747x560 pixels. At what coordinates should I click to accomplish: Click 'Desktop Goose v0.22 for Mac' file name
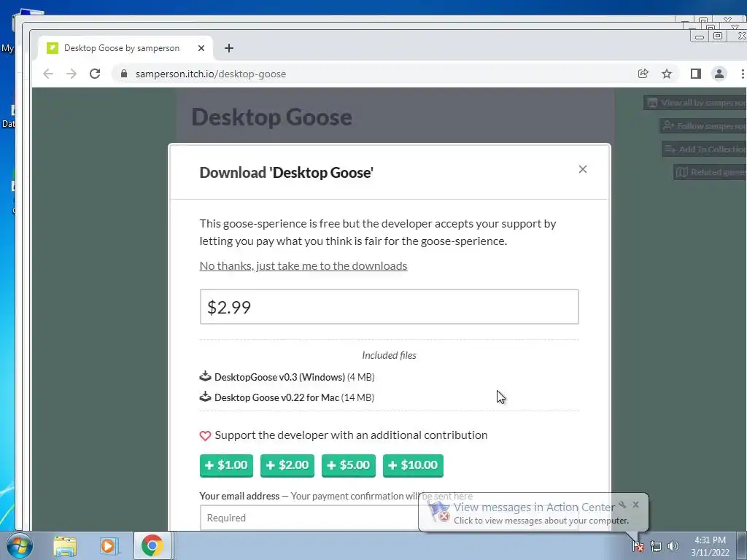point(276,397)
